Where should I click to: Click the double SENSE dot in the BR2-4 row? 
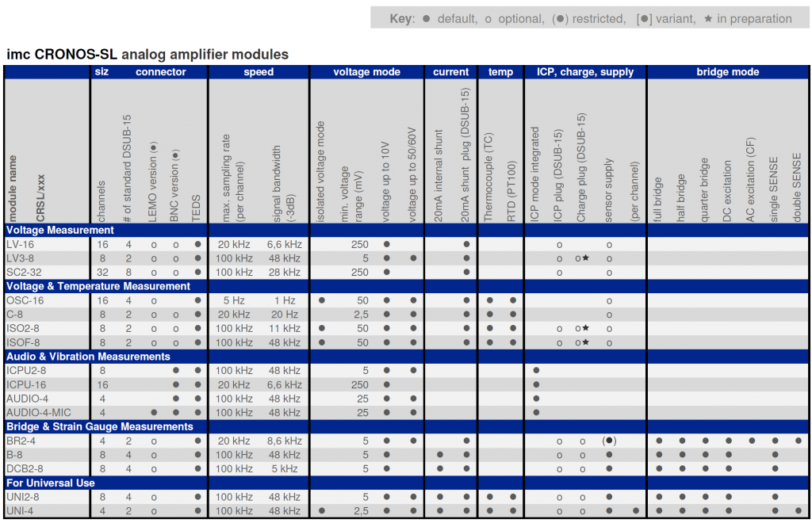pos(798,441)
